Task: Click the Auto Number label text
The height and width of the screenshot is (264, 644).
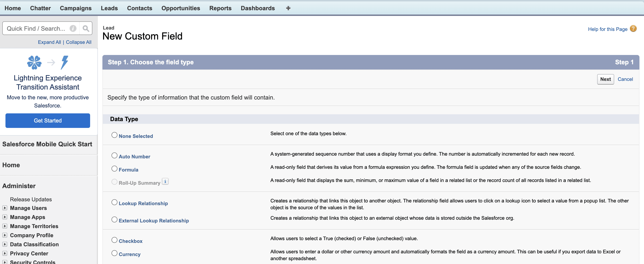Action: tap(134, 157)
